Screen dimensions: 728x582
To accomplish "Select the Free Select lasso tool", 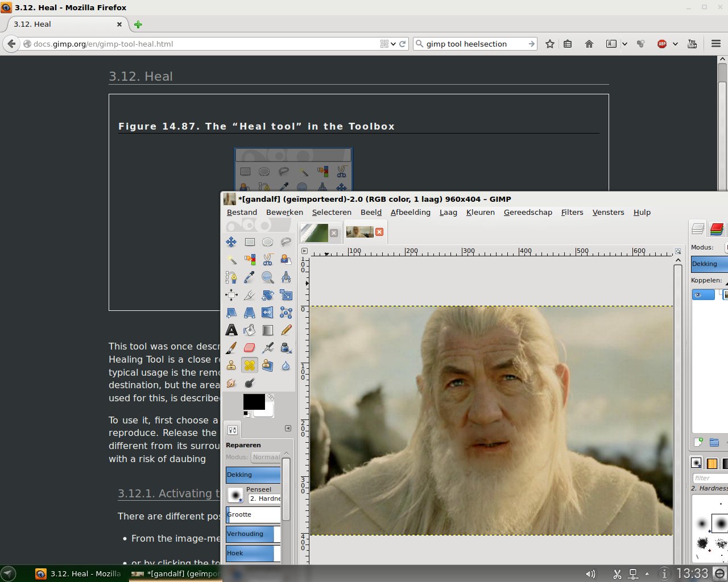I will (x=286, y=242).
